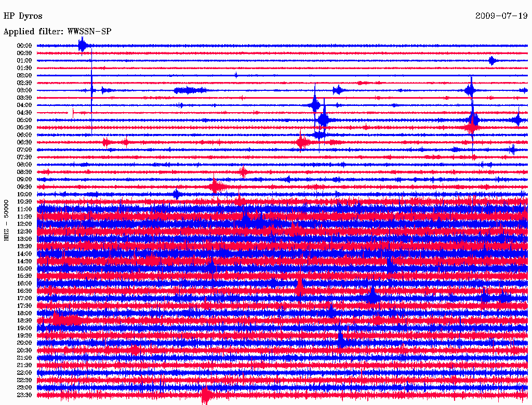Viewport: 532px width, 405px height.
Task: Select the 07:00 time label
Action: click(x=24, y=150)
